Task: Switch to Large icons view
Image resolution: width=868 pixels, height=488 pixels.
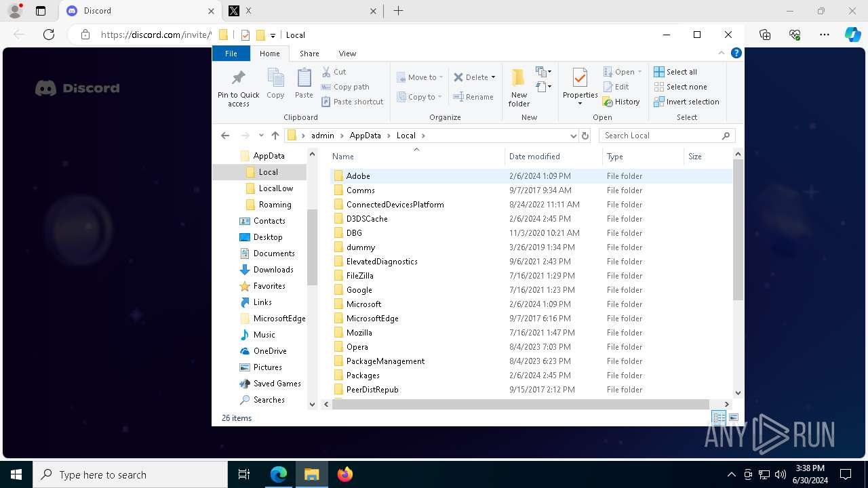Action: coord(734,418)
